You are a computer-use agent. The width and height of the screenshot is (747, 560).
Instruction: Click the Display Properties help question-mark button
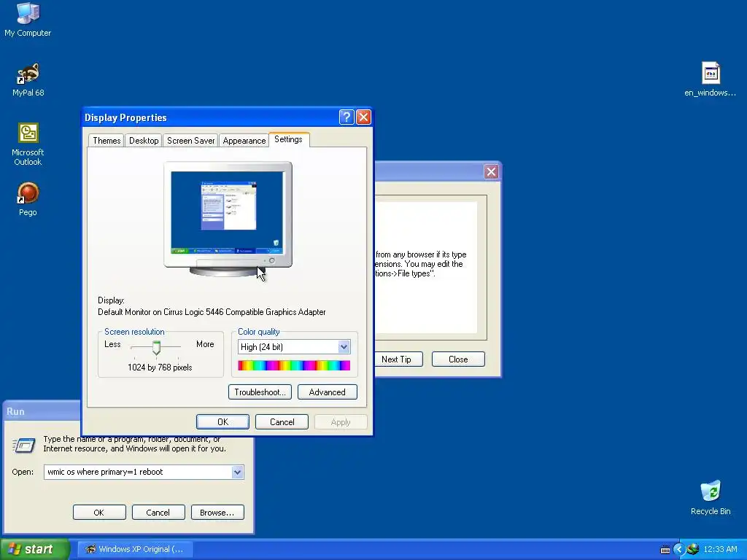[x=347, y=117]
